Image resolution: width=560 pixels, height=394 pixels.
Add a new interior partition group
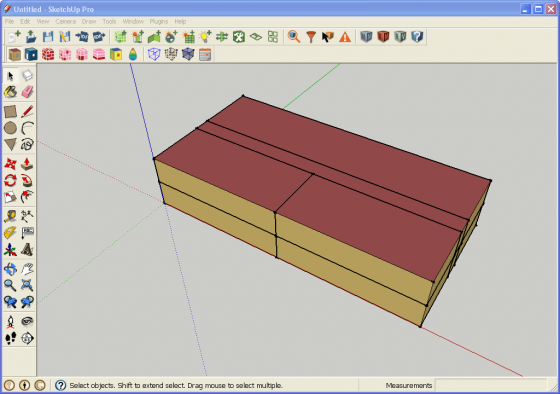(x=154, y=36)
